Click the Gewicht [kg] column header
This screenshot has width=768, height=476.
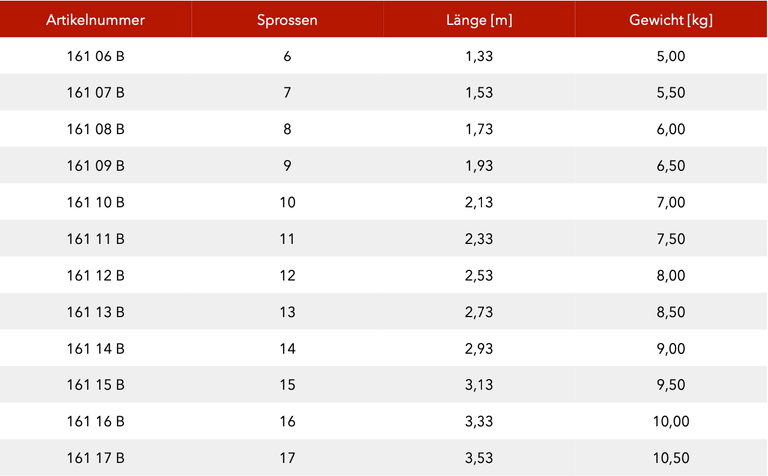tap(671, 20)
